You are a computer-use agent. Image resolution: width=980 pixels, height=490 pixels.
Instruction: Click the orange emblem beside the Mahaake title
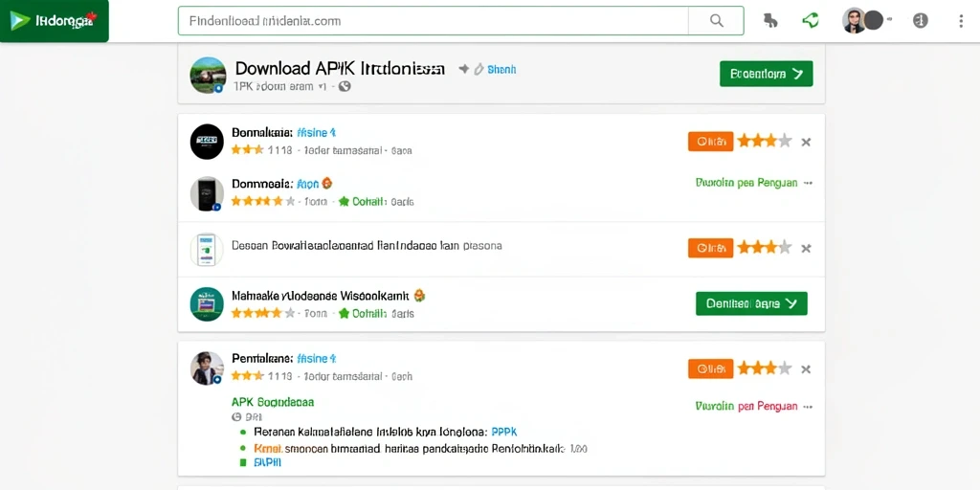pos(419,295)
